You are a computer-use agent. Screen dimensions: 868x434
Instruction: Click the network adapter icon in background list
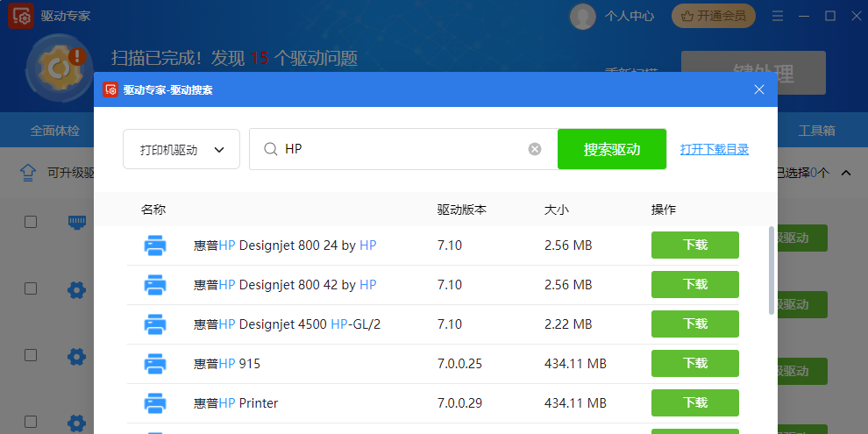[x=77, y=222]
